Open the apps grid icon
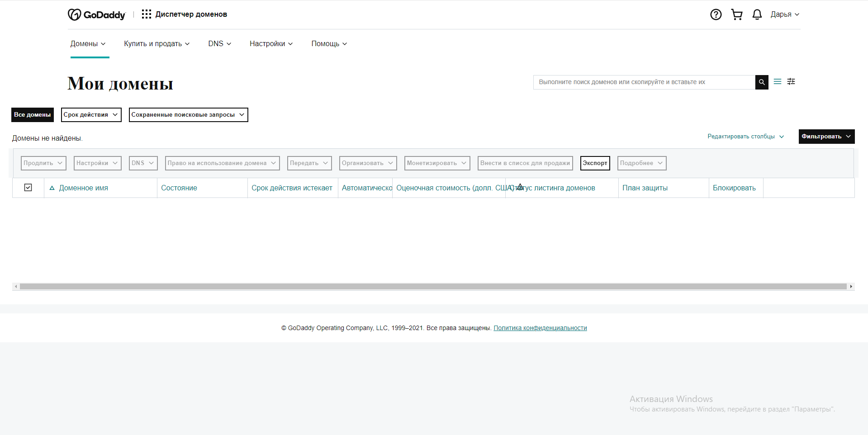 click(146, 14)
